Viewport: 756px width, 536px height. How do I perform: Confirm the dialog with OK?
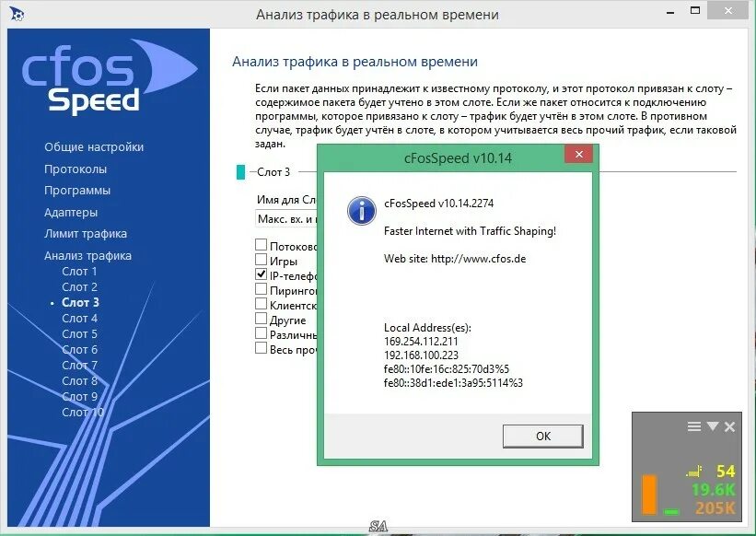pos(543,437)
